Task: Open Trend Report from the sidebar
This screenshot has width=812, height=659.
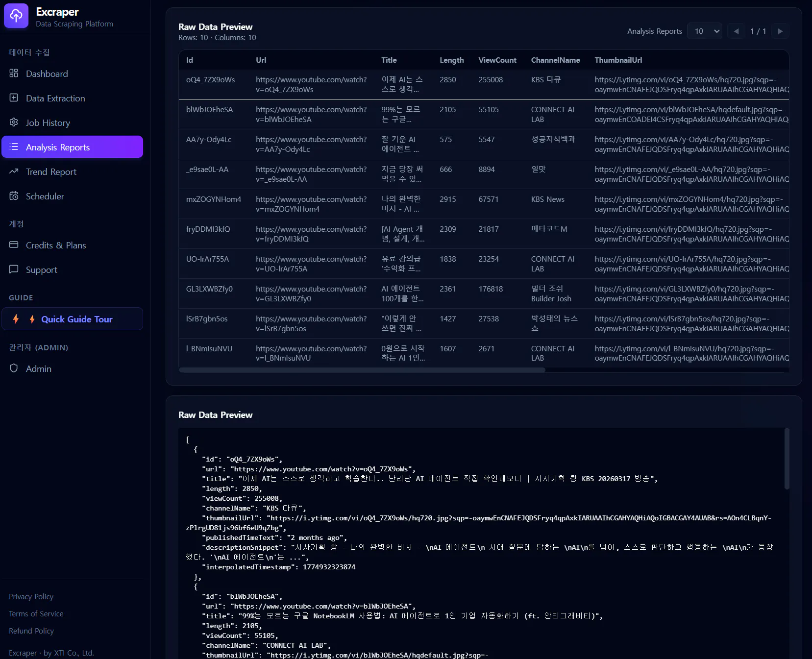Action: pyautogui.click(x=73, y=171)
